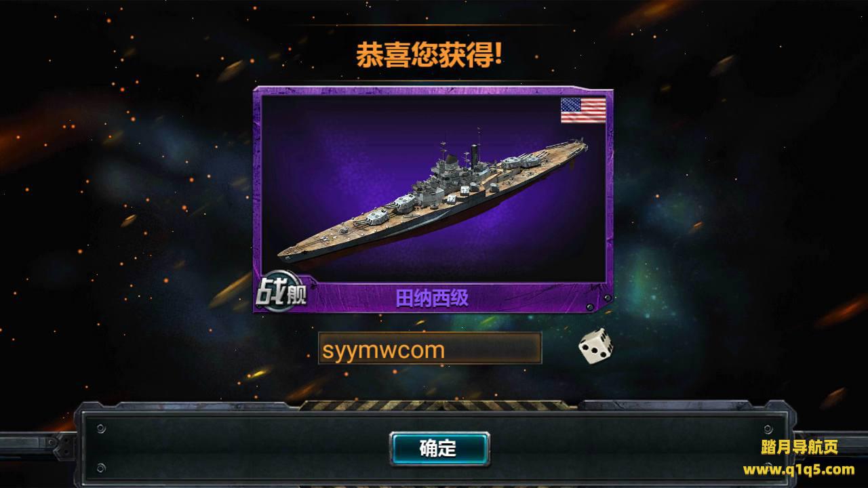Roll the dice to randomize name
Image resolution: width=868 pixels, height=488 pixels.
(595, 346)
